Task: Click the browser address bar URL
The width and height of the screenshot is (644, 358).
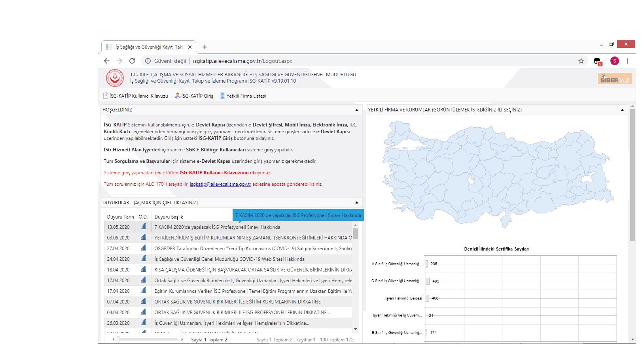Action: tap(242, 61)
